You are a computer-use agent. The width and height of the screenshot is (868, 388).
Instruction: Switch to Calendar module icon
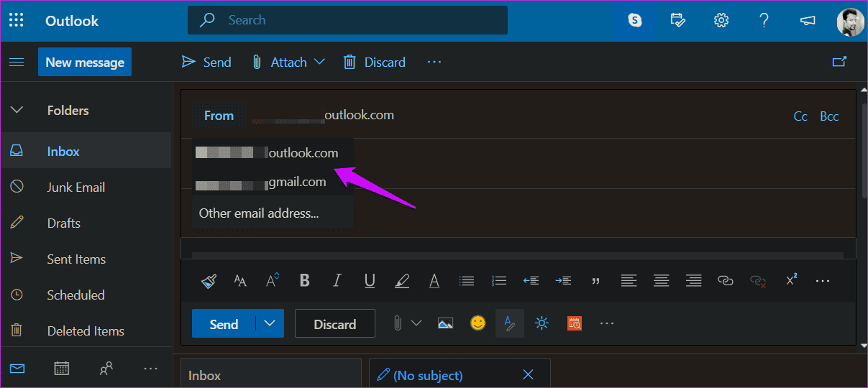coord(62,369)
